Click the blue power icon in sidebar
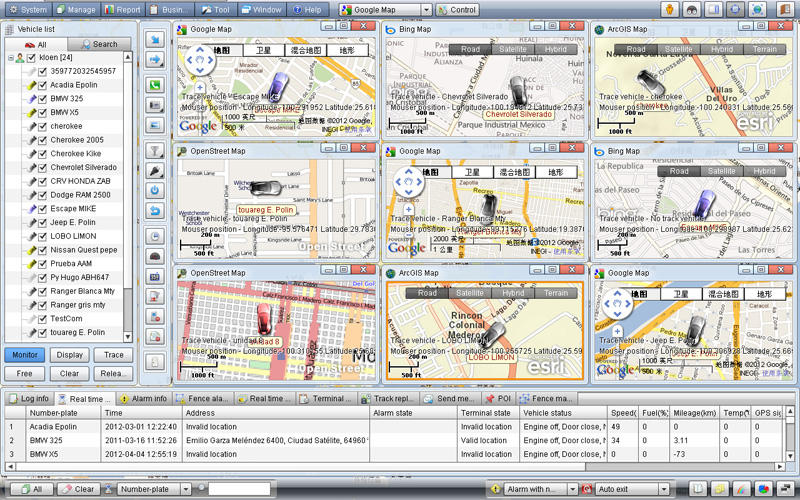Screen dimensions: 800x500 click(156, 190)
